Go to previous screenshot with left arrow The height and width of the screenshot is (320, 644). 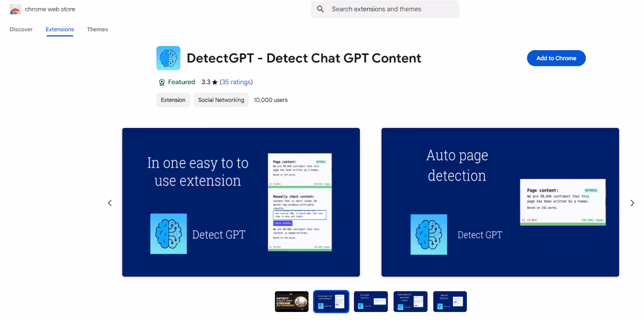[x=110, y=203]
